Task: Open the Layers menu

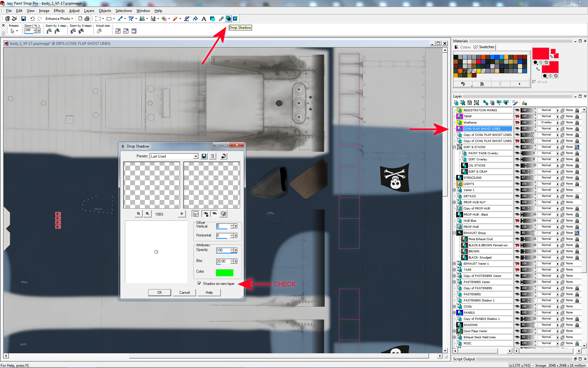Action: point(89,11)
